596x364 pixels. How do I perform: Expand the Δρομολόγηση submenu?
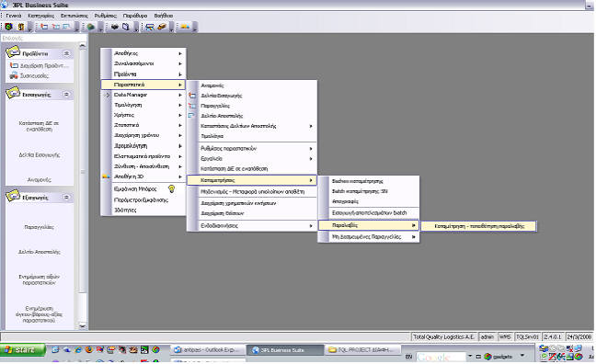(x=143, y=146)
